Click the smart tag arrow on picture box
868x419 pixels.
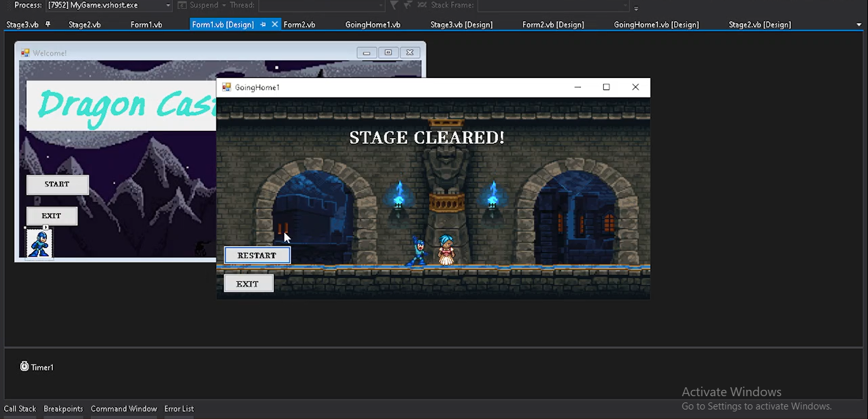click(x=46, y=227)
